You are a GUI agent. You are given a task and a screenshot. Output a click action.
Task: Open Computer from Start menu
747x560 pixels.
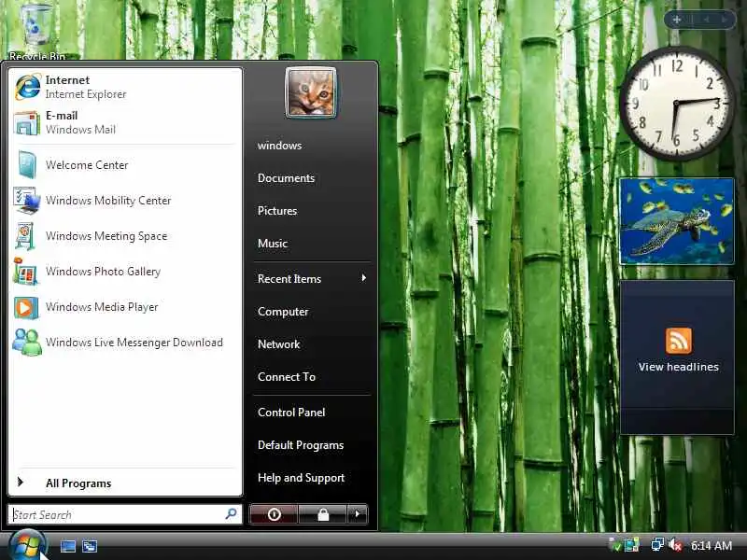click(x=283, y=312)
